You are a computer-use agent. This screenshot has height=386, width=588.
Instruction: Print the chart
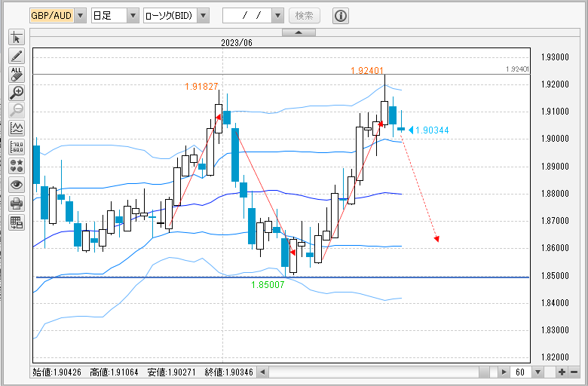tap(17, 204)
